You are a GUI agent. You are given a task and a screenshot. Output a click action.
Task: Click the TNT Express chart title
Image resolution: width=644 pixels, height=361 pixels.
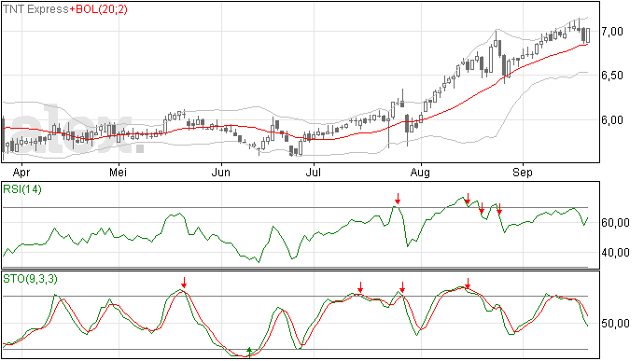pos(35,9)
